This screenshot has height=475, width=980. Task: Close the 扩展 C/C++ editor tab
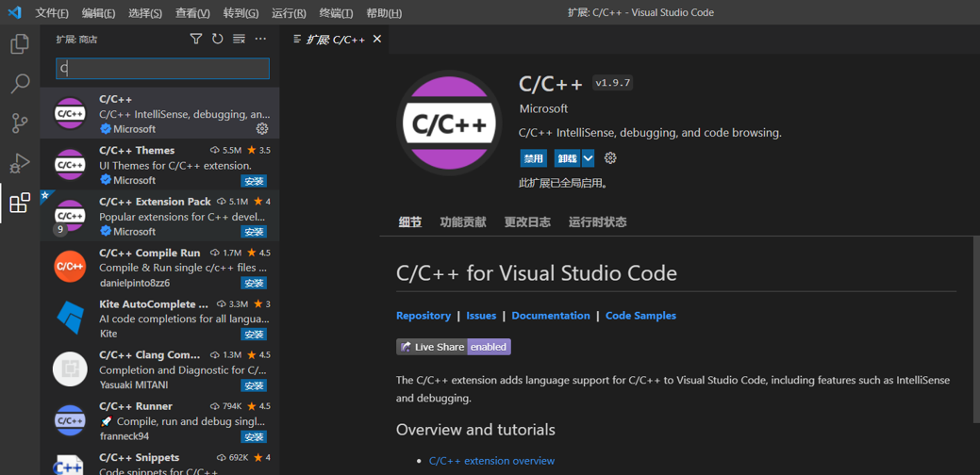point(377,39)
